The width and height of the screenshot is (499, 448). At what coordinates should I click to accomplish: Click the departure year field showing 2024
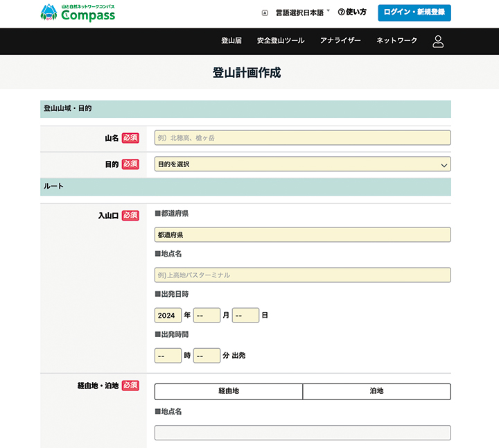pyautogui.click(x=168, y=316)
